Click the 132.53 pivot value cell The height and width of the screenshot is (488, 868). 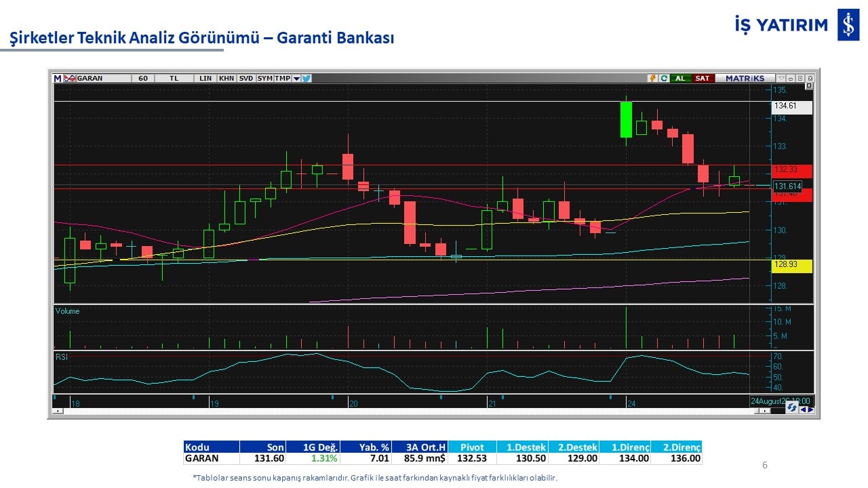click(x=473, y=458)
